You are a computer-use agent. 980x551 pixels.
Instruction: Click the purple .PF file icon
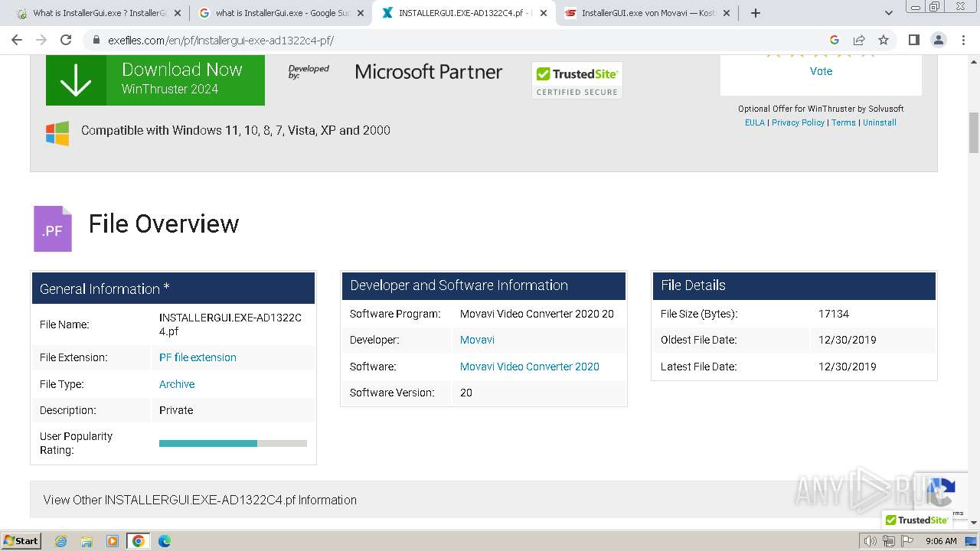(x=53, y=229)
